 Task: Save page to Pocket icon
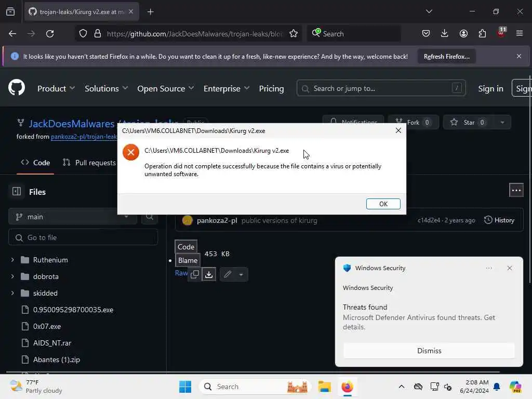426,34
